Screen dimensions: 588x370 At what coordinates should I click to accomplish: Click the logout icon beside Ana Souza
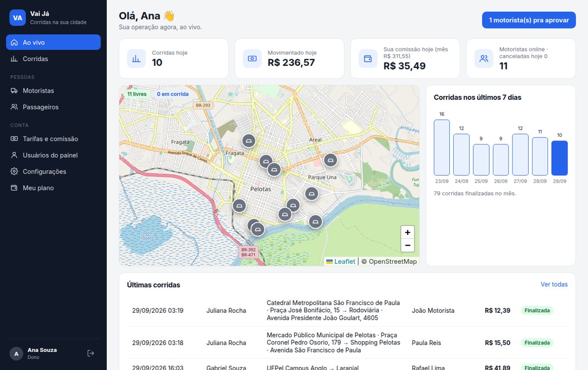point(91,353)
